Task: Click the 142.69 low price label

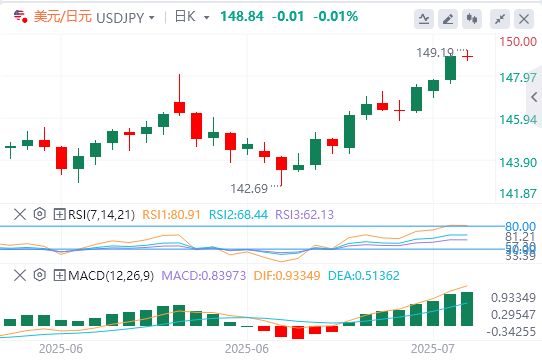Action: coord(249,189)
